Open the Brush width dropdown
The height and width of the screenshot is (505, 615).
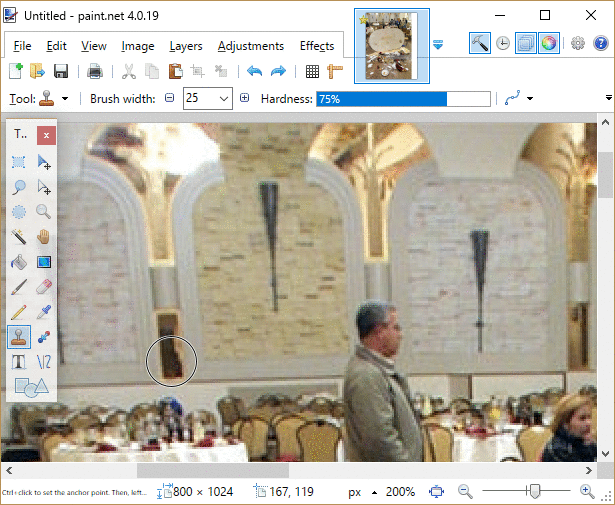click(x=224, y=98)
